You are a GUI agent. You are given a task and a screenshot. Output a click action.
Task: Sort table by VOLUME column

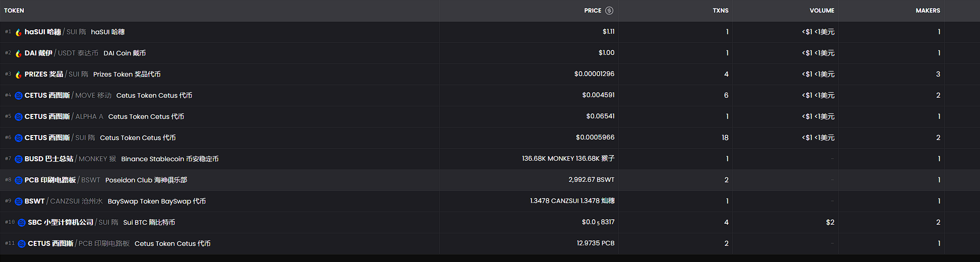tap(822, 11)
